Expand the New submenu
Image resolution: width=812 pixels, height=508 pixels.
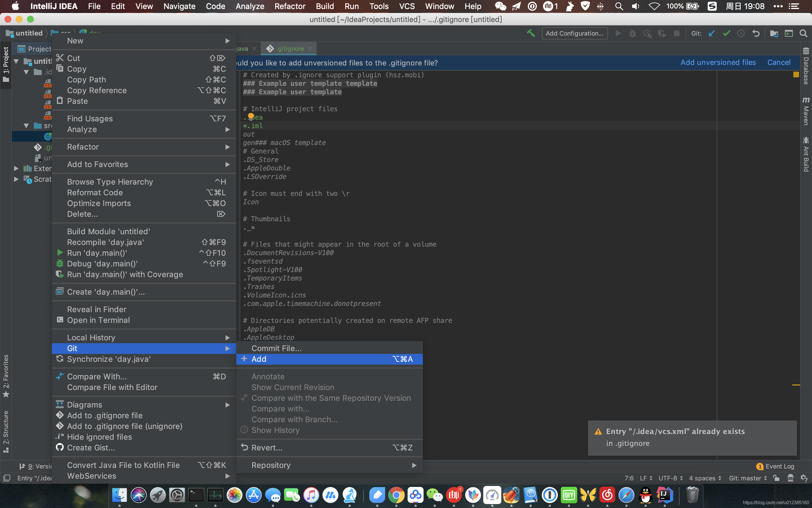[144, 41]
